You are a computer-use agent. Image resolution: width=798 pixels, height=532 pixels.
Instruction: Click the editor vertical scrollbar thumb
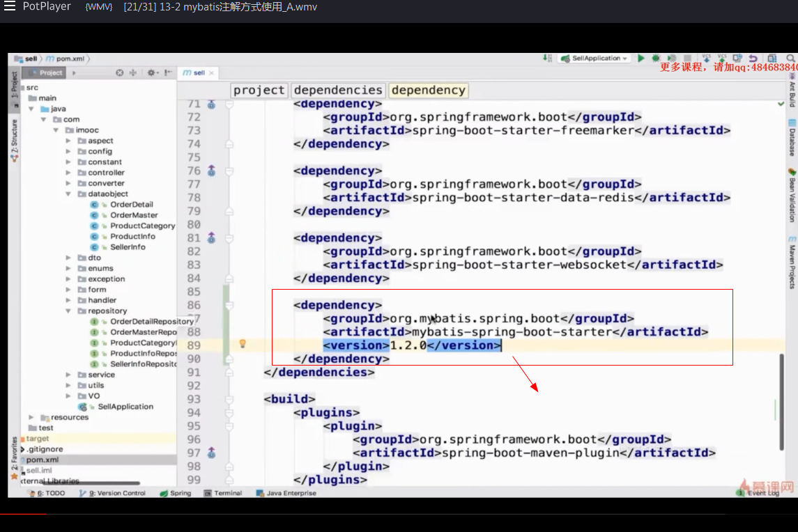click(x=781, y=402)
